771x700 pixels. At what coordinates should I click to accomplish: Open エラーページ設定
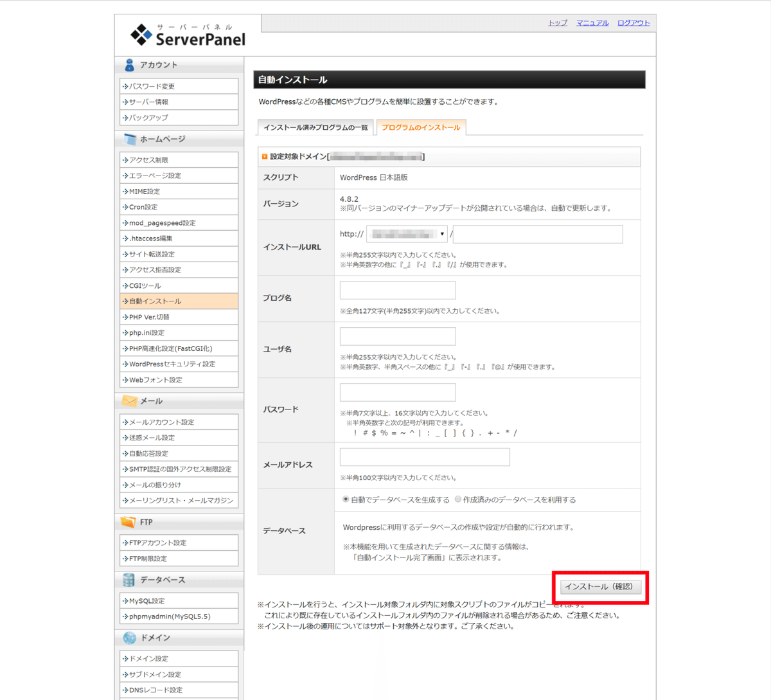coord(179,175)
